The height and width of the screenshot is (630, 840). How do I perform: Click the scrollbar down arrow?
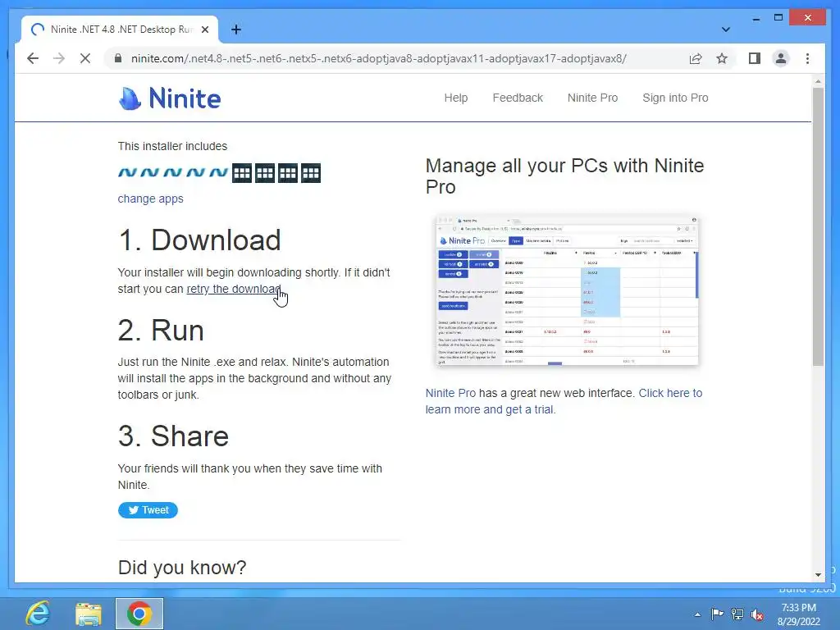point(818,575)
